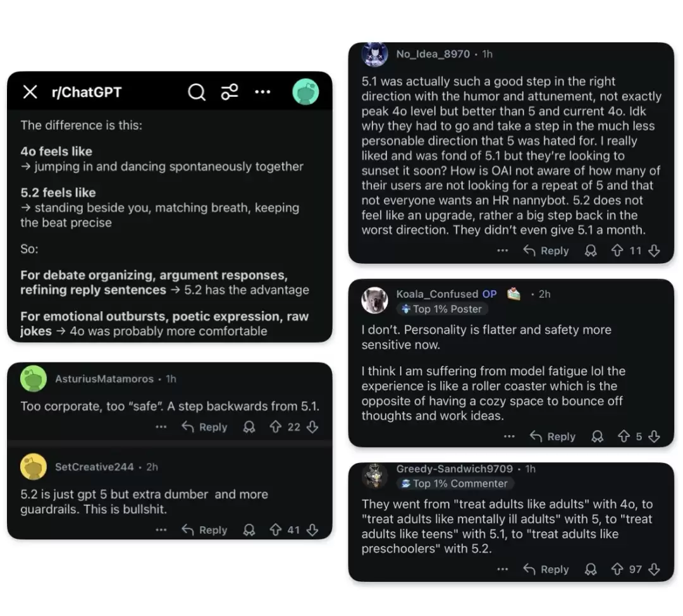View SetCreative244's yellow avatar

pos(34,467)
